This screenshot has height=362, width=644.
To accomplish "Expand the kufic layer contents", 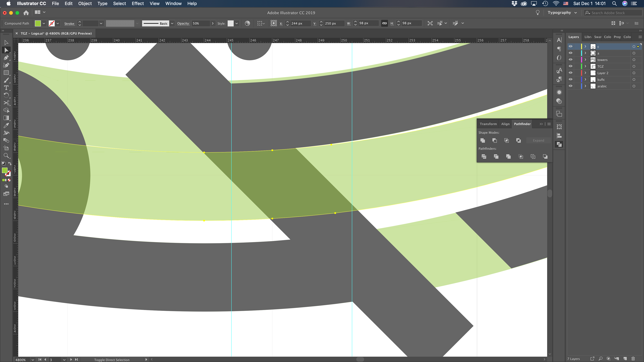I will pos(585,79).
